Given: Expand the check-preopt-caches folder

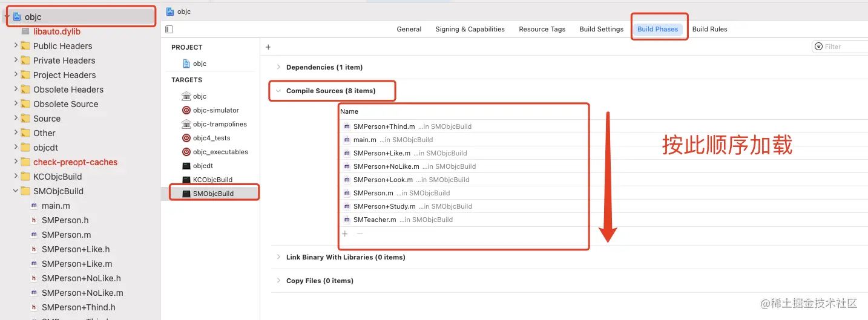Looking at the screenshot, I should pyautogui.click(x=16, y=162).
